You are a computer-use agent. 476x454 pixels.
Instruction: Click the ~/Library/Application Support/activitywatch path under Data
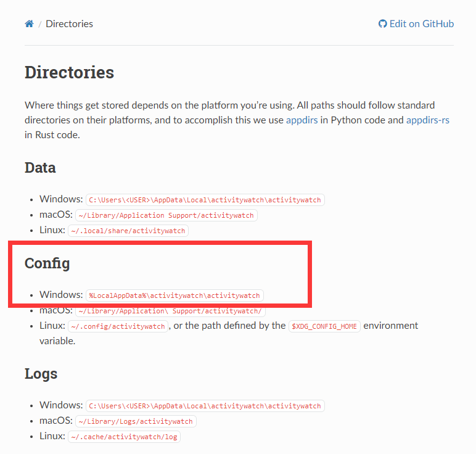[166, 215]
